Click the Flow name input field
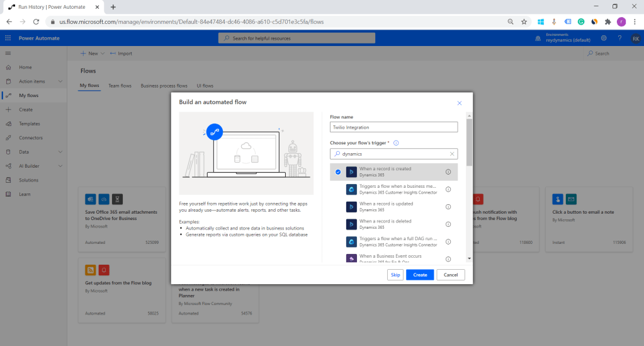 click(393, 127)
